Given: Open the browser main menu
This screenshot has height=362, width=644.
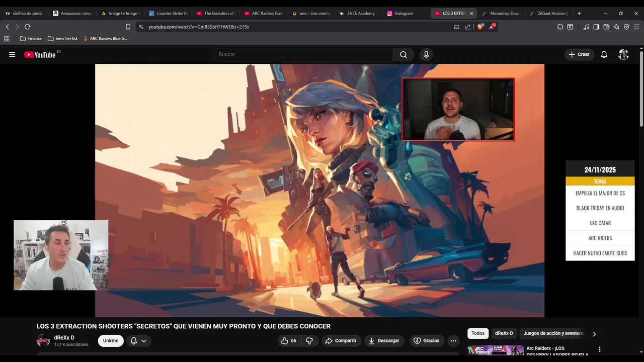Looking at the screenshot, I should click(x=636, y=27).
